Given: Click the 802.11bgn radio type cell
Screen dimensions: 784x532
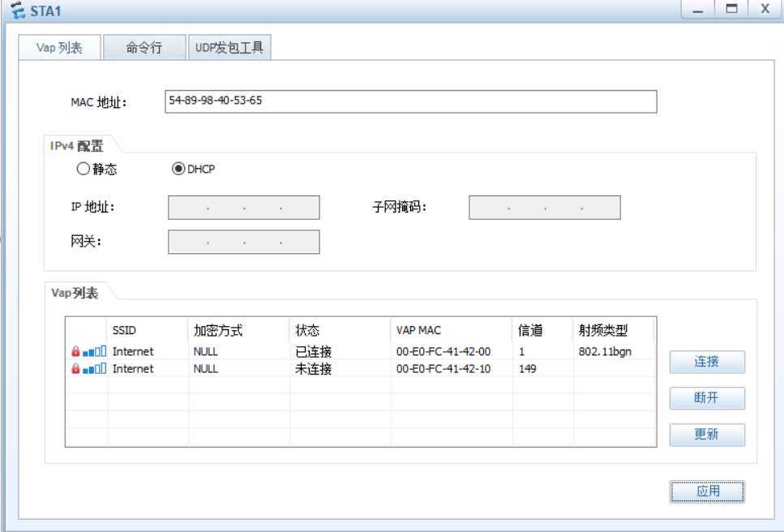Looking at the screenshot, I should click(x=605, y=351).
